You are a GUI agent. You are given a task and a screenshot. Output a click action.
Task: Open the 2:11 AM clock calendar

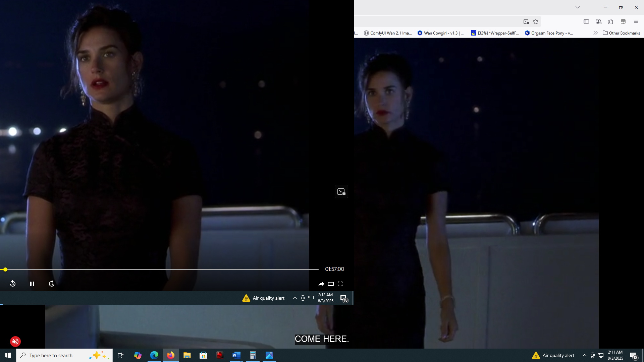(x=615, y=355)
